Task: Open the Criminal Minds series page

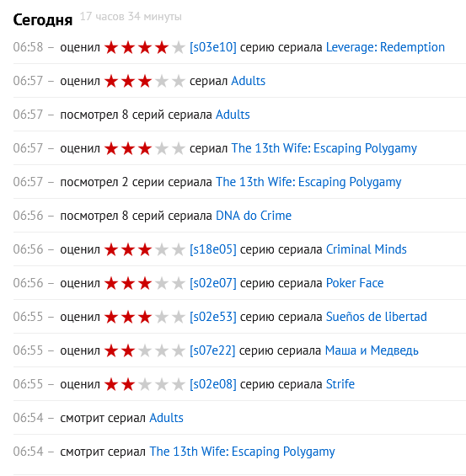Action: click(x=367, y=249)
